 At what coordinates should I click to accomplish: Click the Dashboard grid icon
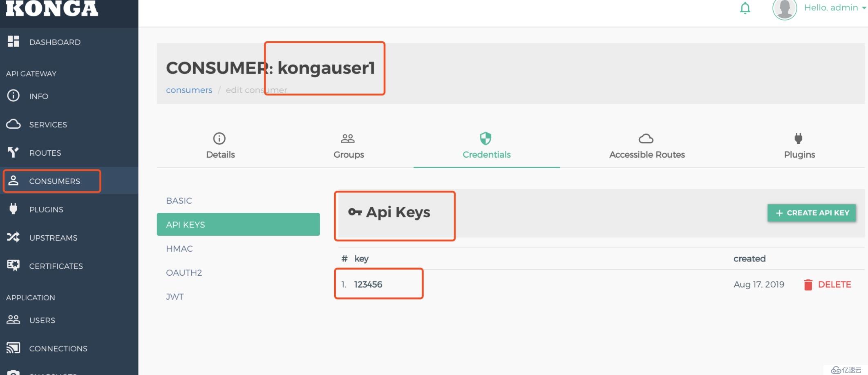pyautogui.click(x=13, y=41)
